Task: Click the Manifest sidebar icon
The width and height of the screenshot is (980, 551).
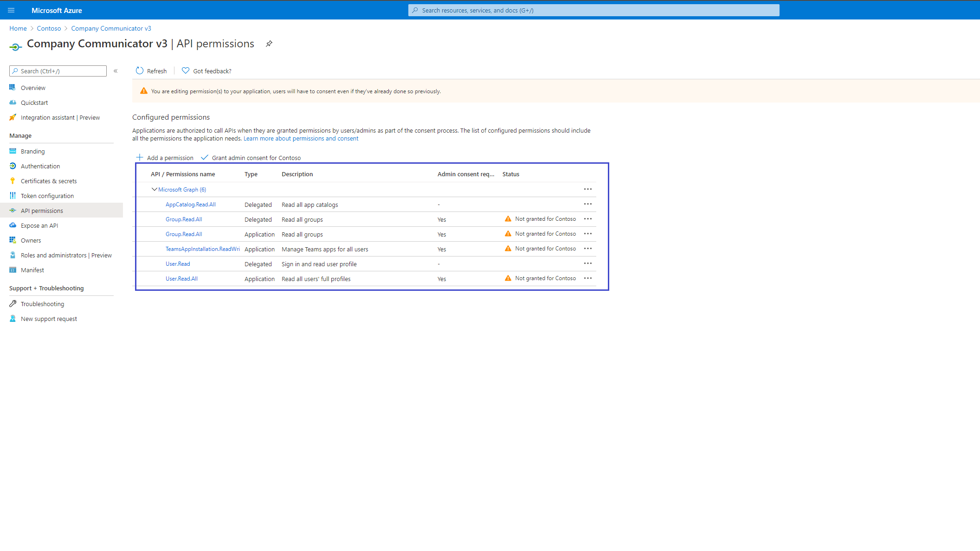Action: (x=13, y=270)
